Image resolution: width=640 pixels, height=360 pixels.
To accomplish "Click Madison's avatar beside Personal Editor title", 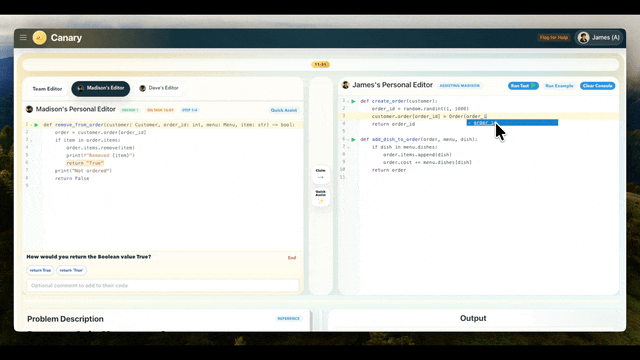I will point(29,109).
